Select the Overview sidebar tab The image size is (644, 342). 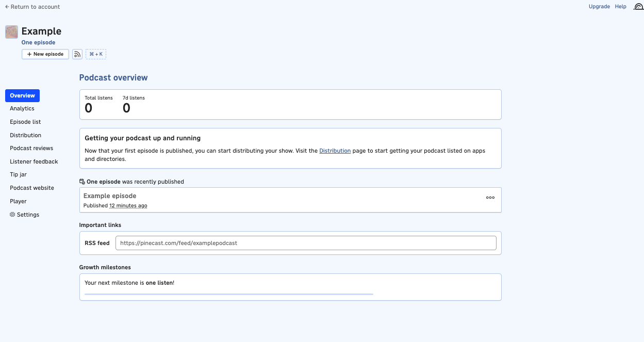(22, 95)
